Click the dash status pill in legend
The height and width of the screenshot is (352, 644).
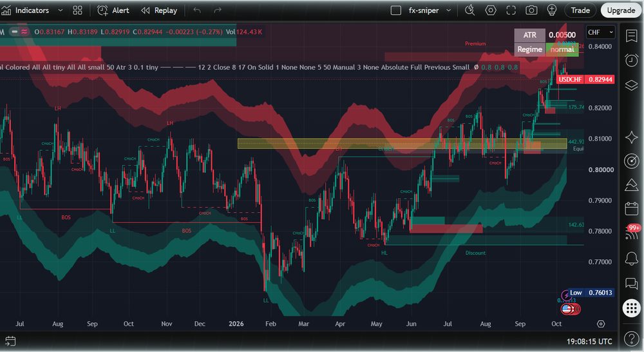14,32
